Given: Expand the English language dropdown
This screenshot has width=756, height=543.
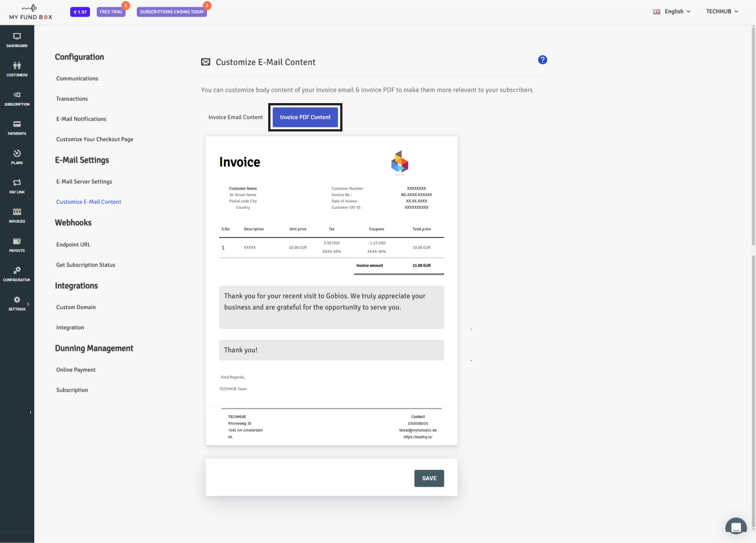Looking at the screenshot, I should point(671,12).
